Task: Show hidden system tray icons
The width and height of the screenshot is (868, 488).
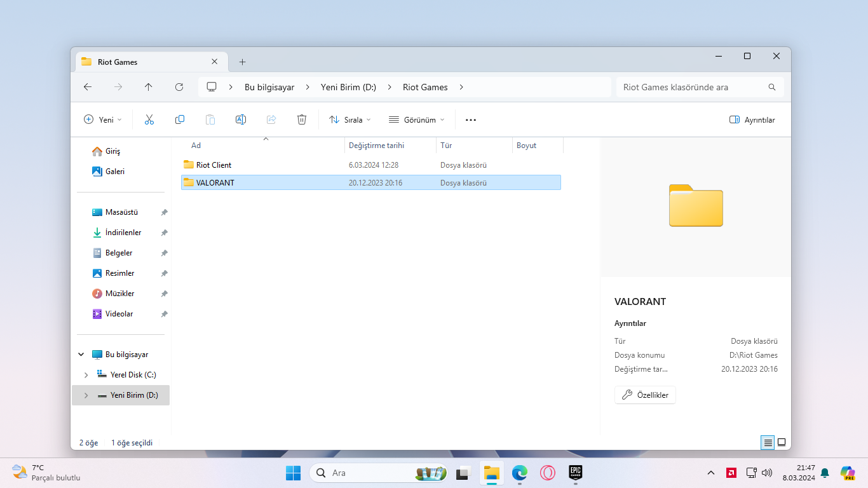Action: click(711, 473)
